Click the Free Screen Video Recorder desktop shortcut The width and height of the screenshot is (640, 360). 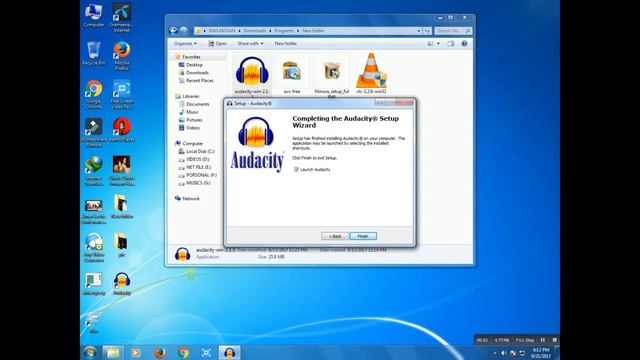122,94
